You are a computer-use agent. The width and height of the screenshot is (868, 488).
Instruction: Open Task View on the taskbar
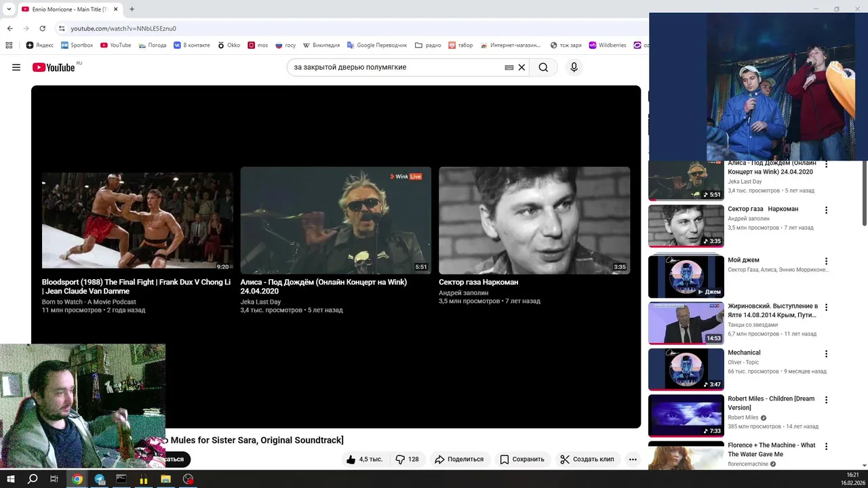pos(54,479)
